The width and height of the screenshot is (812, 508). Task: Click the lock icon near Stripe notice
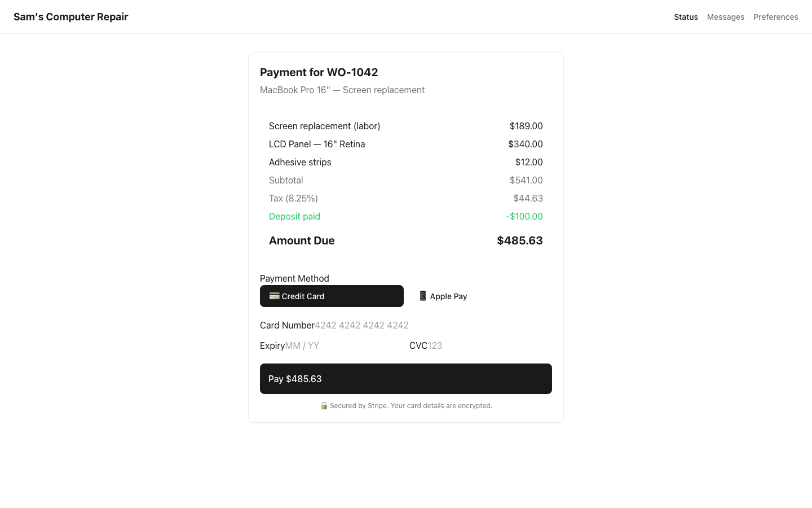coord(324,405)
